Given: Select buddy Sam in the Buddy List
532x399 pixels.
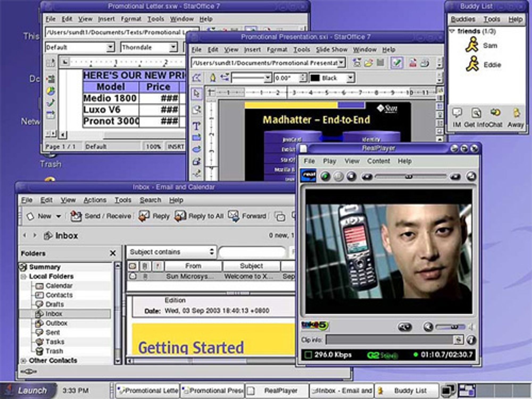Looking at the screenshot, I should click(x=481, y=45).
